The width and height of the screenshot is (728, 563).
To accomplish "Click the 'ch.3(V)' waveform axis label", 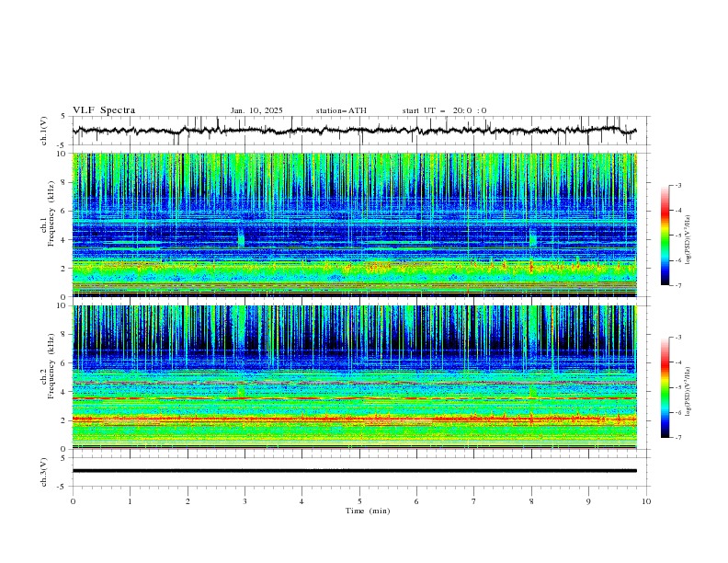I will 44,472.
